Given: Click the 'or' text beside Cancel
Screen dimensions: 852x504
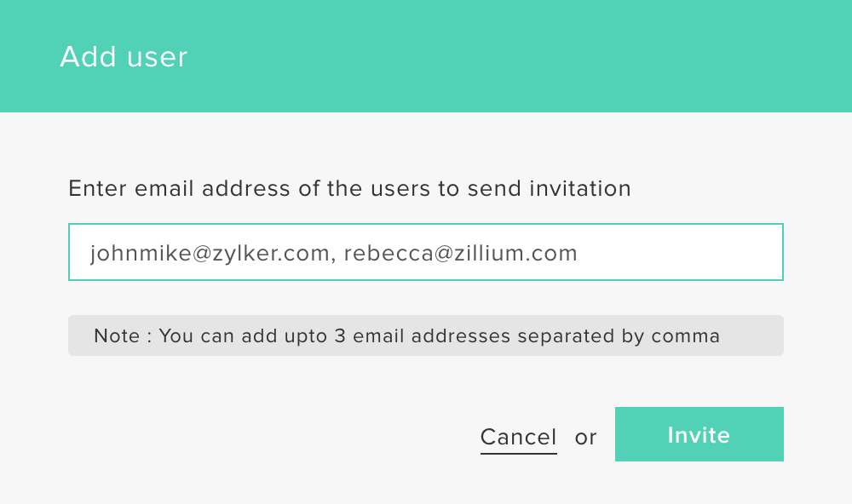Looking at the screenshot, I should [586, 438].
